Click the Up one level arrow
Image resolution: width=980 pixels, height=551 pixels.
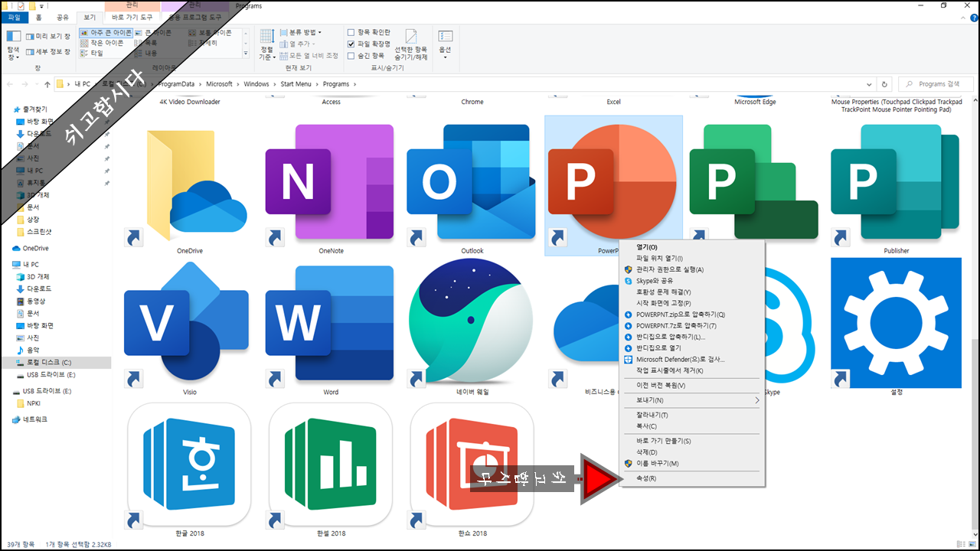point(47,84)
